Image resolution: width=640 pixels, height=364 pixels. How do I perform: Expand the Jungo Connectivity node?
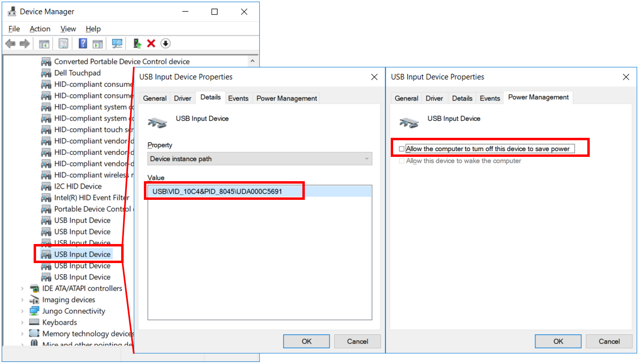[22, 311]
